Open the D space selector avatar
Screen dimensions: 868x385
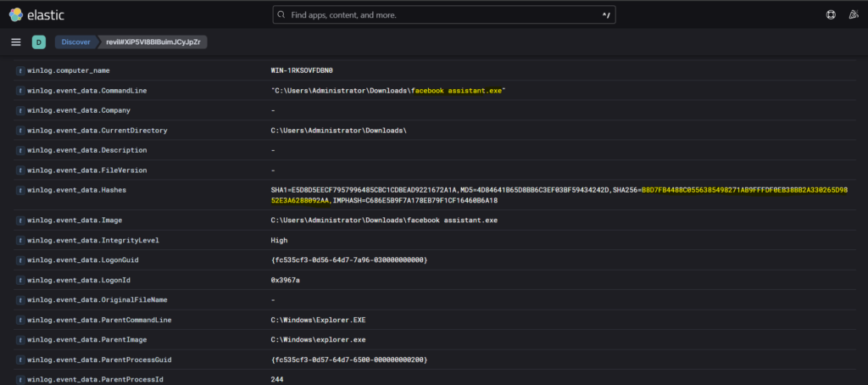pyautogui.click(x=38, y=42)
